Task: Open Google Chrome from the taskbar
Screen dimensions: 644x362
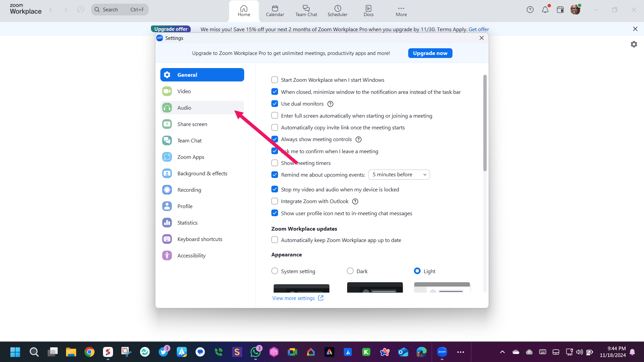Action: [x=89, y=352]
